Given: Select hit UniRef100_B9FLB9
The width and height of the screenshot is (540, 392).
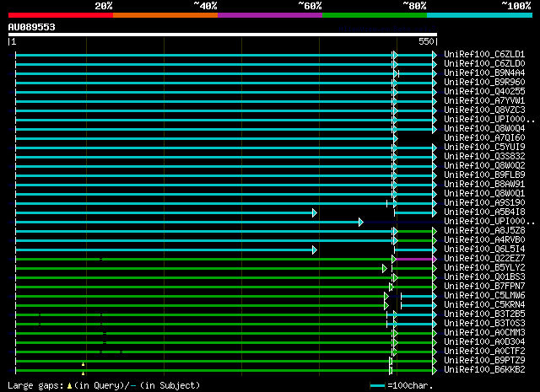Looking at the screenshot, I should [484, 175].
